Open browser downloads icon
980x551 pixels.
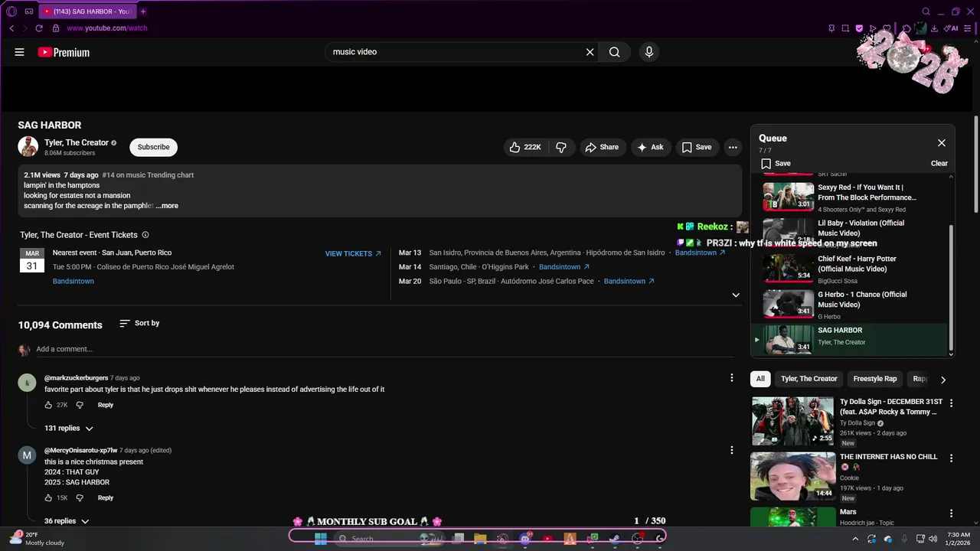pos(935,28)
